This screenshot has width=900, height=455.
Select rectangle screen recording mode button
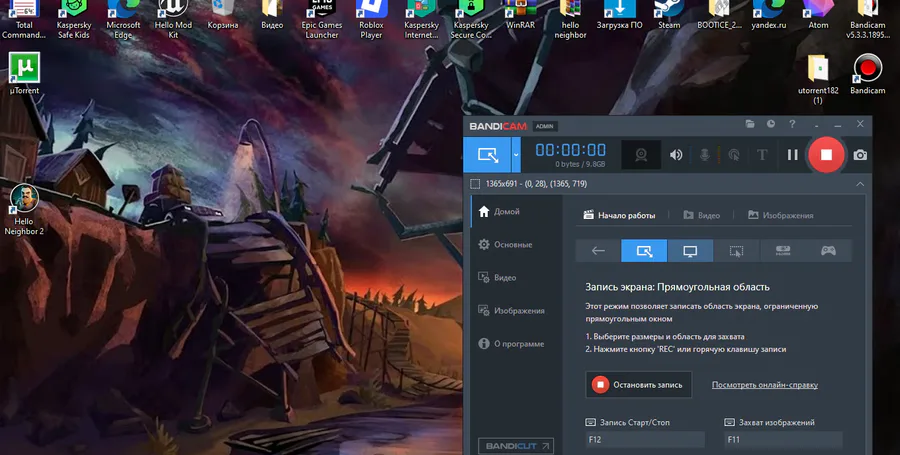(x=487, y=155)
